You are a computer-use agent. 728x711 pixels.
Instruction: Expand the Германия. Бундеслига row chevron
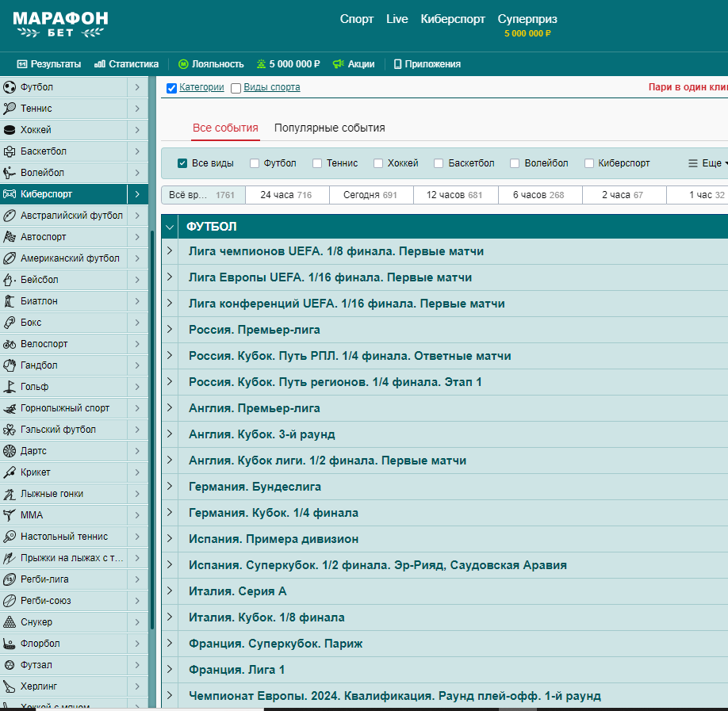point(170,486)
